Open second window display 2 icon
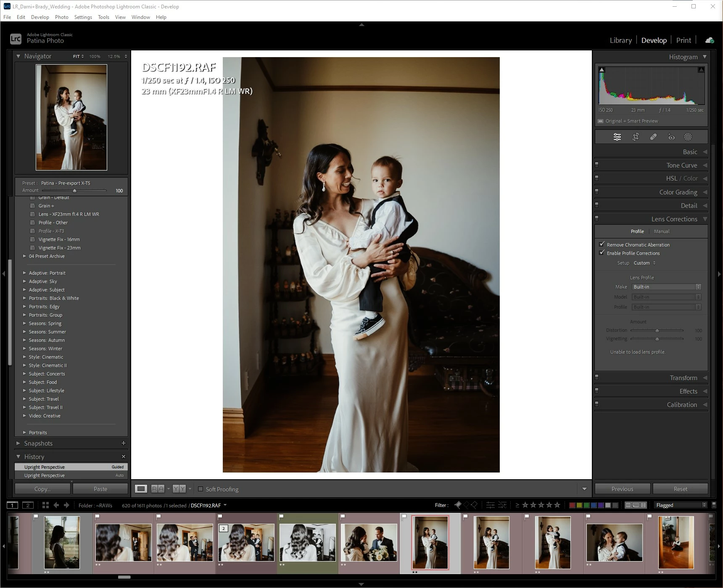 pos(28,505)
